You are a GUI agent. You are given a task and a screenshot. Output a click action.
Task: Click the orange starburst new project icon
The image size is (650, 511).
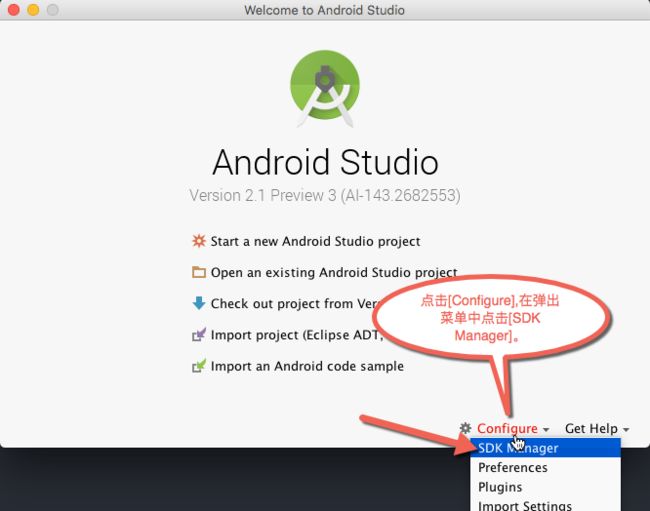[199, 241]
